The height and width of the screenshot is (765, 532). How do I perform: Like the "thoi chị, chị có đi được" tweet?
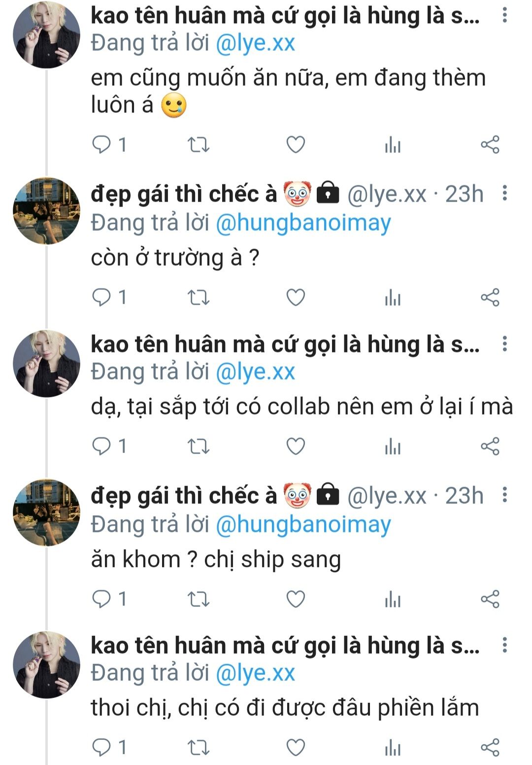[296, 747]
